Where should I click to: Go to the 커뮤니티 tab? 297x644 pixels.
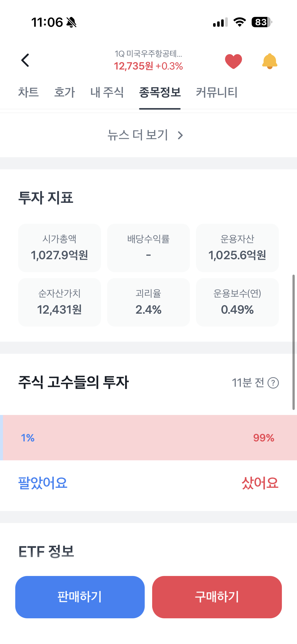click(217, 92)
